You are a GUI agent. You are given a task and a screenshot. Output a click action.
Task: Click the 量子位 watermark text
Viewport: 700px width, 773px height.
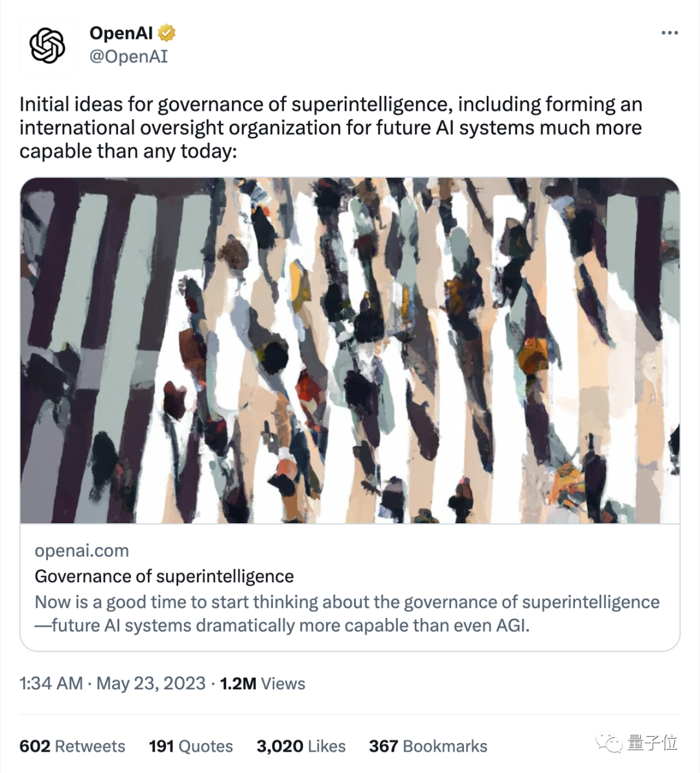coord(653,743)
